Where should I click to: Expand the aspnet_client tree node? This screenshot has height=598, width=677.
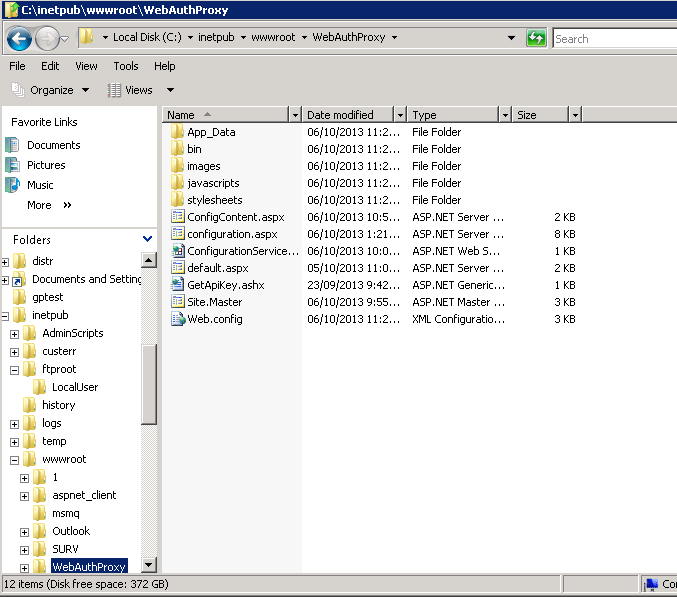click(25, 496)
